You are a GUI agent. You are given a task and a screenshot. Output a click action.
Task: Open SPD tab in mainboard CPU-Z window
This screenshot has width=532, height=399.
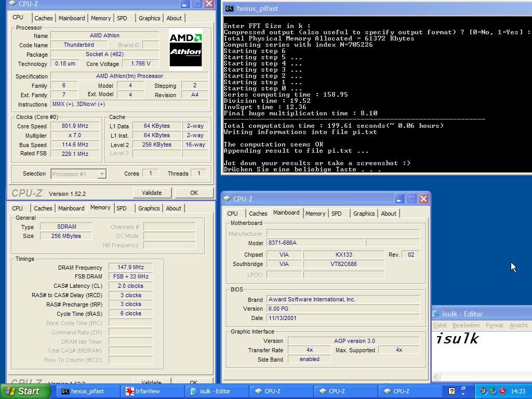coord(337,214)
